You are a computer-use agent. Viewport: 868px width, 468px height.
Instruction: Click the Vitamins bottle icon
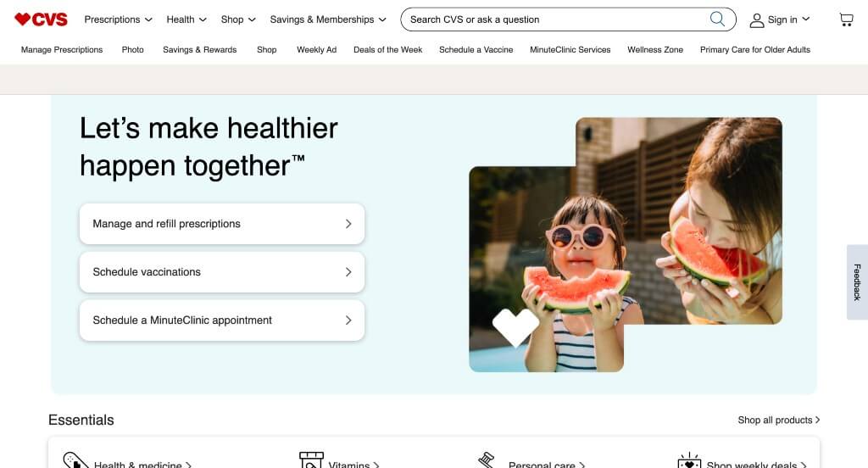pos(311,460)
